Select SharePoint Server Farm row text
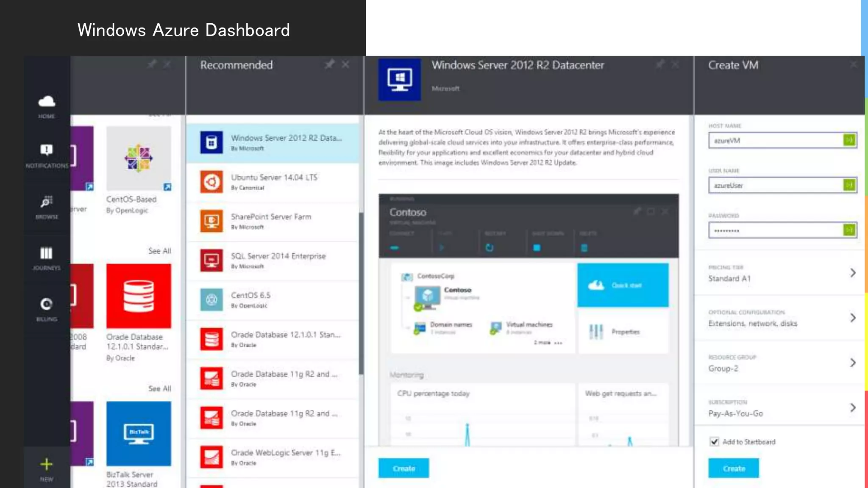868x488 pixels. coord(271,217)
